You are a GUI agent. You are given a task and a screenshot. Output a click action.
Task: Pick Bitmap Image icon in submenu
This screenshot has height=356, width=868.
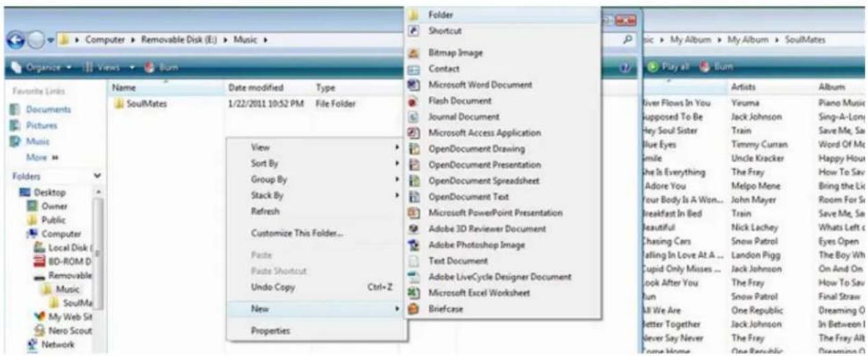(413, 53)
